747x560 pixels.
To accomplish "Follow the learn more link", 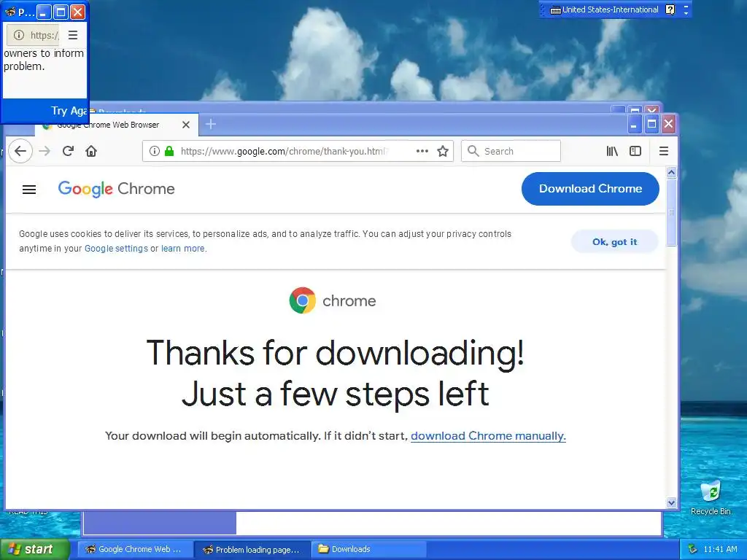I will pos(183,249).
